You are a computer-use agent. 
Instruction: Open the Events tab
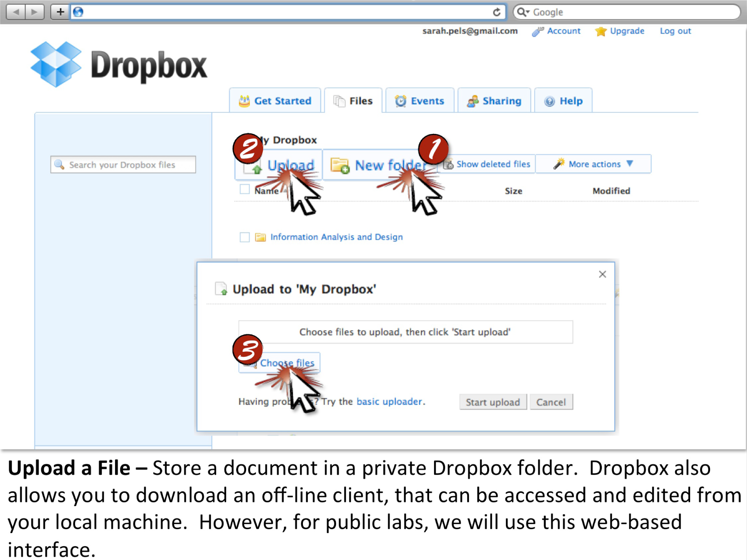coord(420,101)
